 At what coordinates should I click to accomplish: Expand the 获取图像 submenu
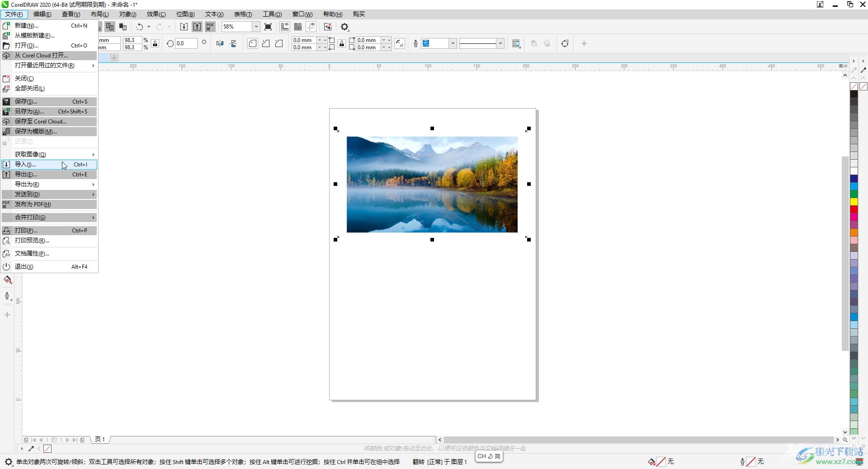pos(49,154)
